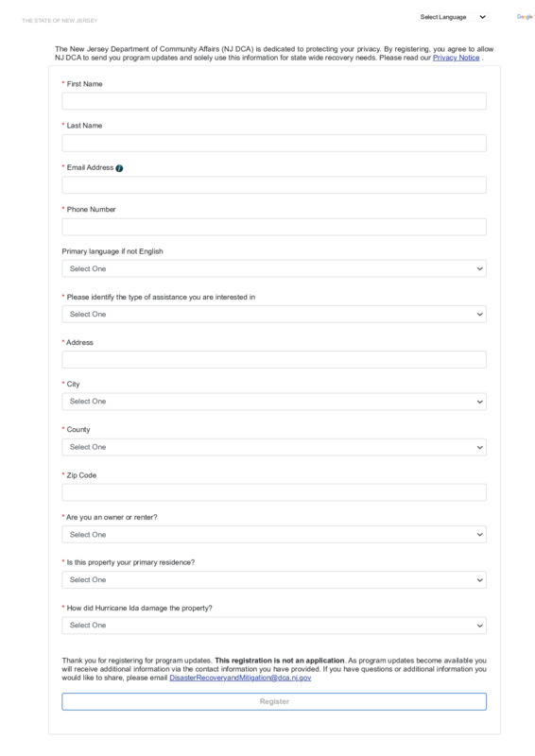Click the First Name input field

(x=274, y=101)
